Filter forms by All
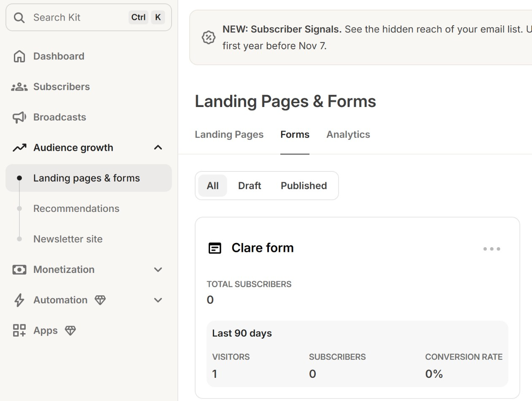The height and width of the screenshot is (401, 532). (x=212, y=186)
